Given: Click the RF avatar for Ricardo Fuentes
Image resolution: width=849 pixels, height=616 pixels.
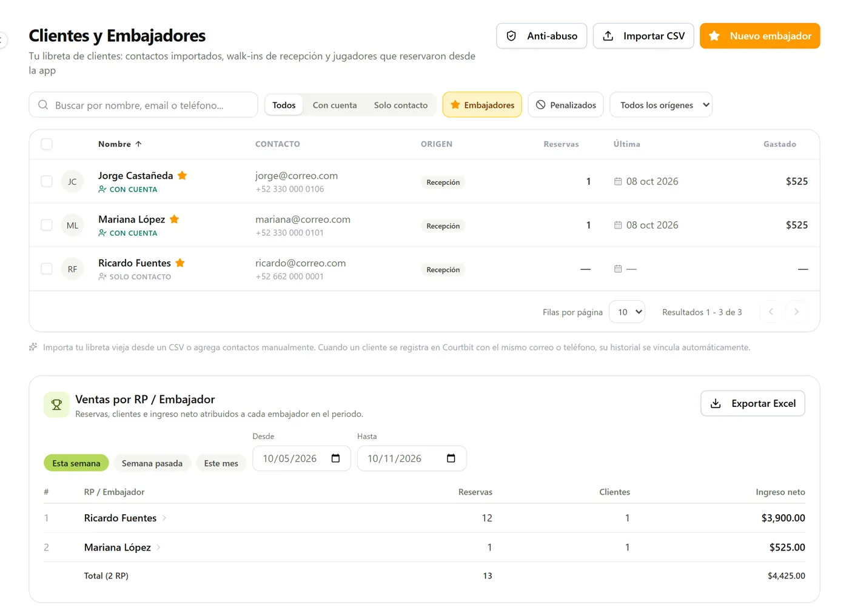Looking at the screenshot, I should pos(72,269).
